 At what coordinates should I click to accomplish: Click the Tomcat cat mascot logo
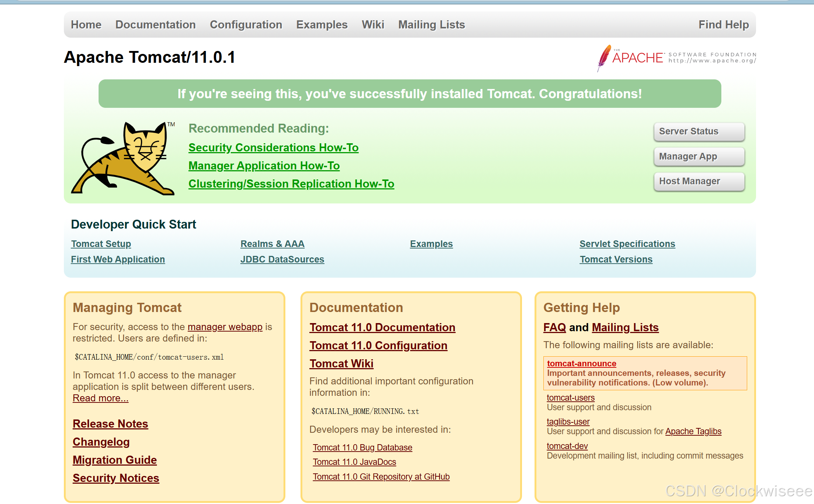pos(123,158)
